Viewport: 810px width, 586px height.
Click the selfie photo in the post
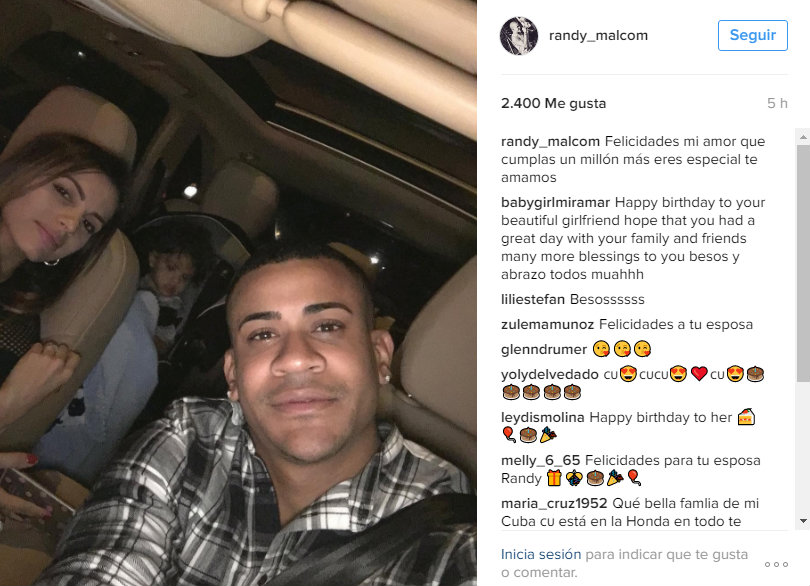pyautogui.click(x=238, y=293)
